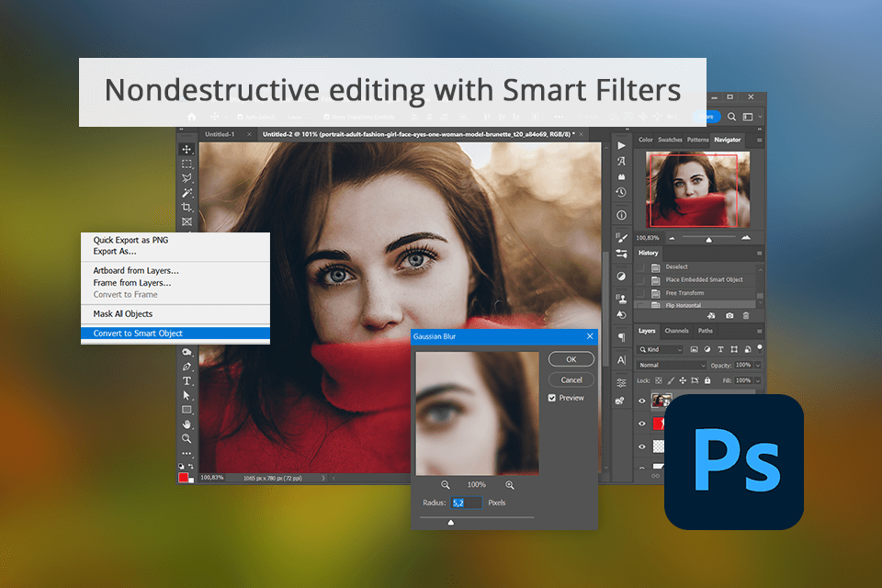Select the Type tool
This screenshot has height=588, width=882.
click(x=187, y=380)
